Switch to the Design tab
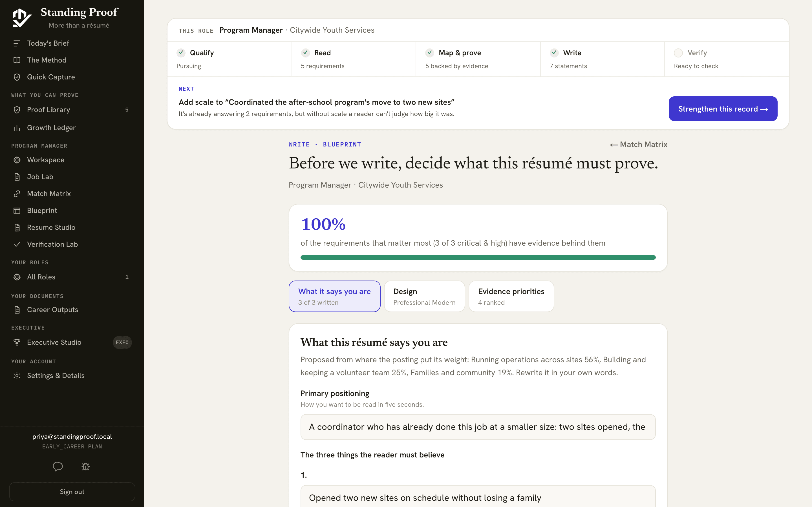This screenshot has width=812, height=507. (424, 296)
